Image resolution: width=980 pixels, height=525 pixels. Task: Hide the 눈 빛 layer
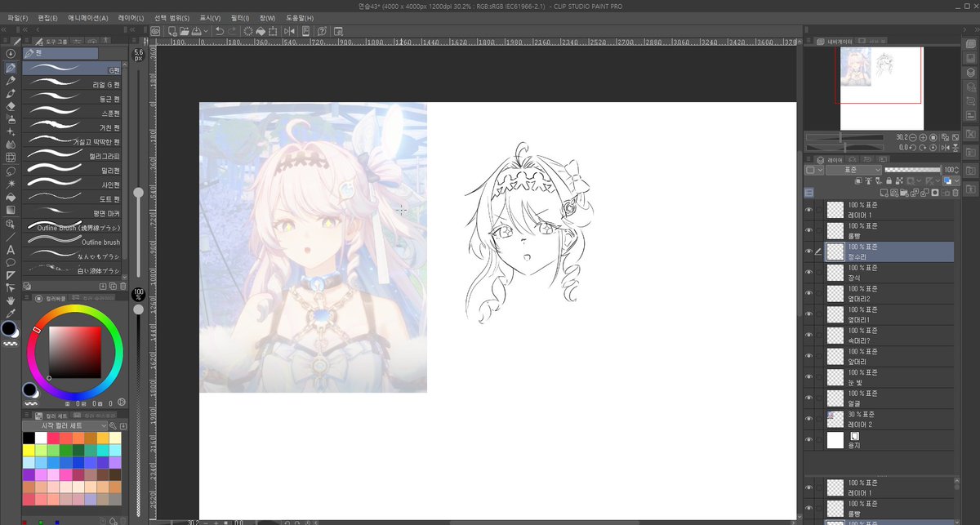(808, 377)
